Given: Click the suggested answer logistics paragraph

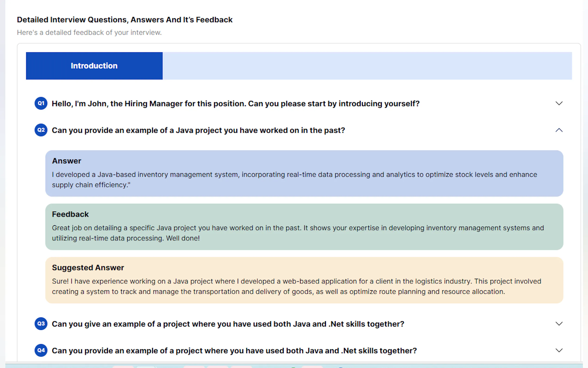Looking at the screenshot, I should coord(297,286).
